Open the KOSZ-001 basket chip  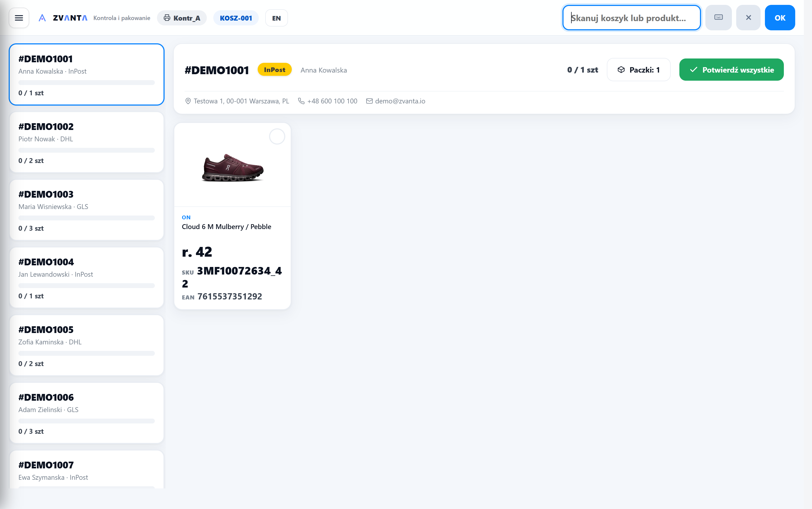click(x=236, y=18)
